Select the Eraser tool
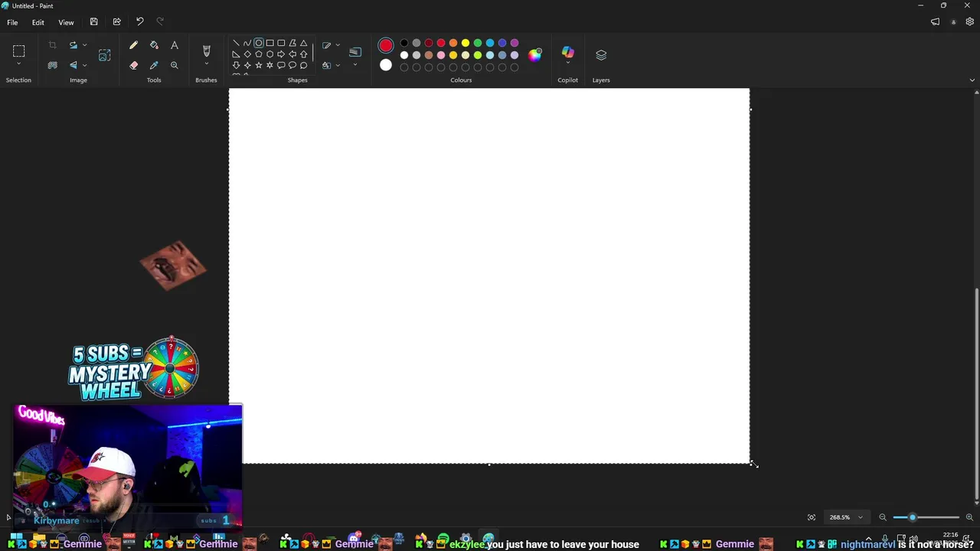Viewport: 980px width, 551px height. point(133,65)
